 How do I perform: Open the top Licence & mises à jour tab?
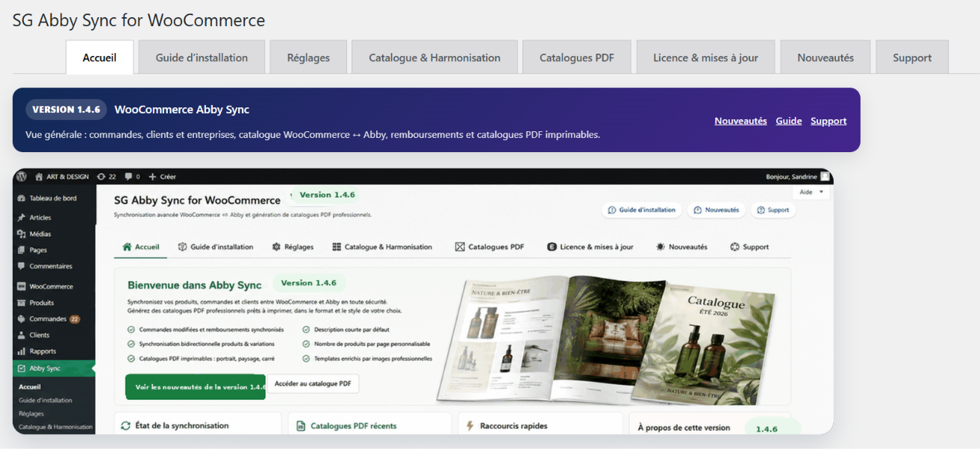click(x=705, y=57)
